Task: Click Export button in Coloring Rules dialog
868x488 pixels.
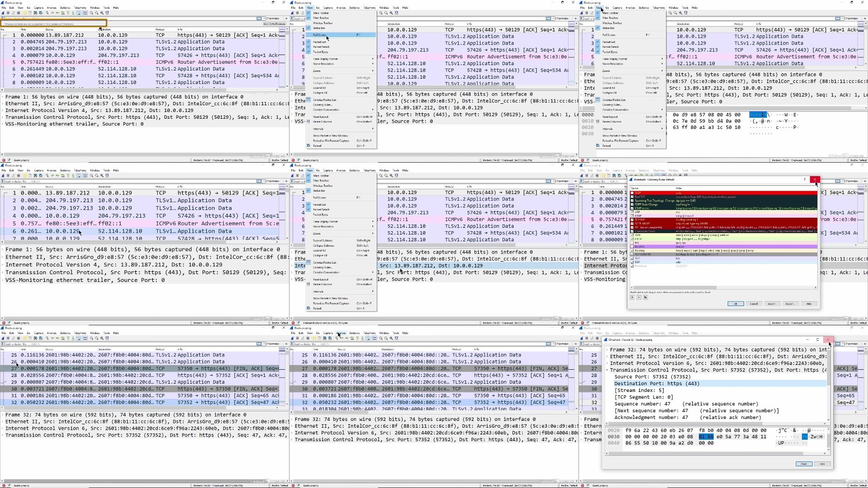Action: [x=790, y=304]
